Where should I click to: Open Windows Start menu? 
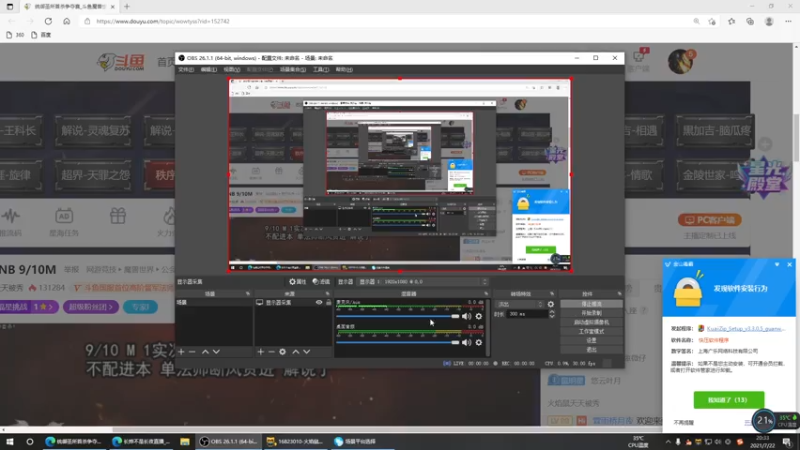[10, 441]
